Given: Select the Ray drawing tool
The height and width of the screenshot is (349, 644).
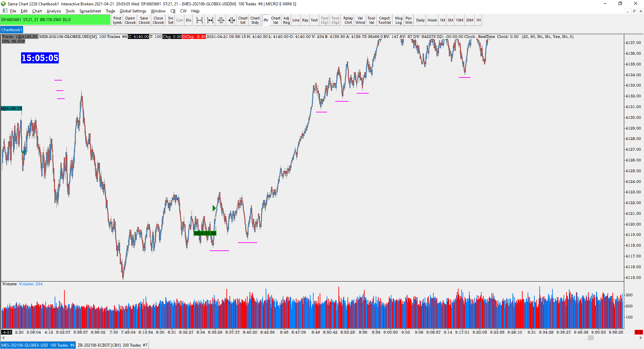Looking at the screenshot, I should click(305, 20).
